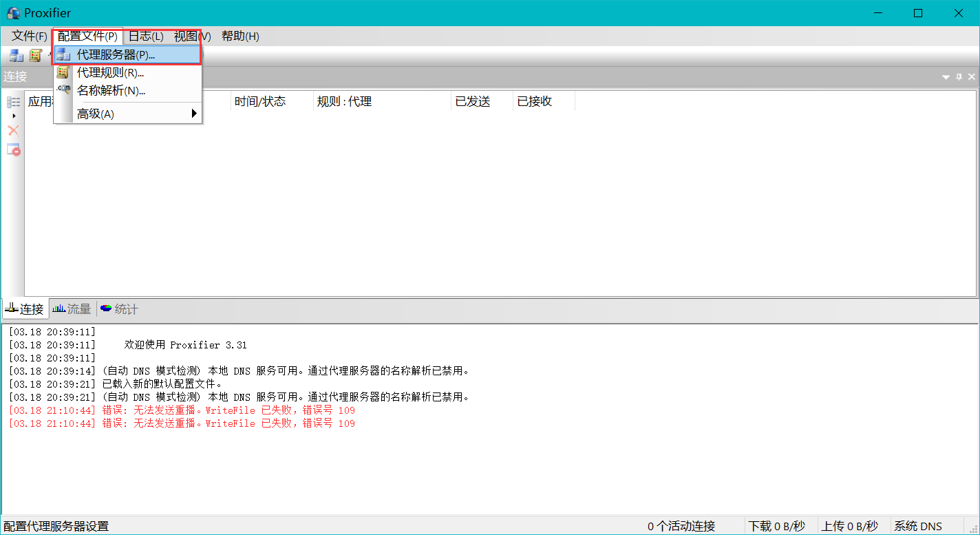Click the 已发送 column header

(x=482, y=101)
